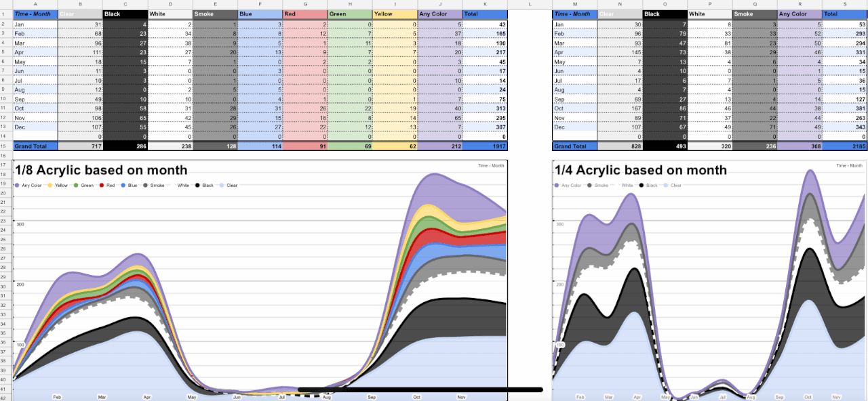Click the left table's 'Time - Month' header cell
868x401 pixels.
coord(35,14)
